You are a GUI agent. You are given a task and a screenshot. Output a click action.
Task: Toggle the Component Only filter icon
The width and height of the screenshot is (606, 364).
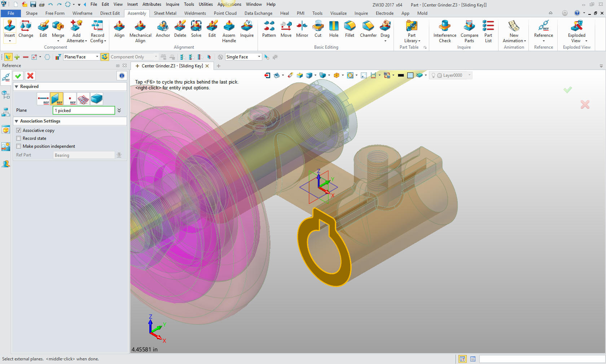tap(105, 57)
